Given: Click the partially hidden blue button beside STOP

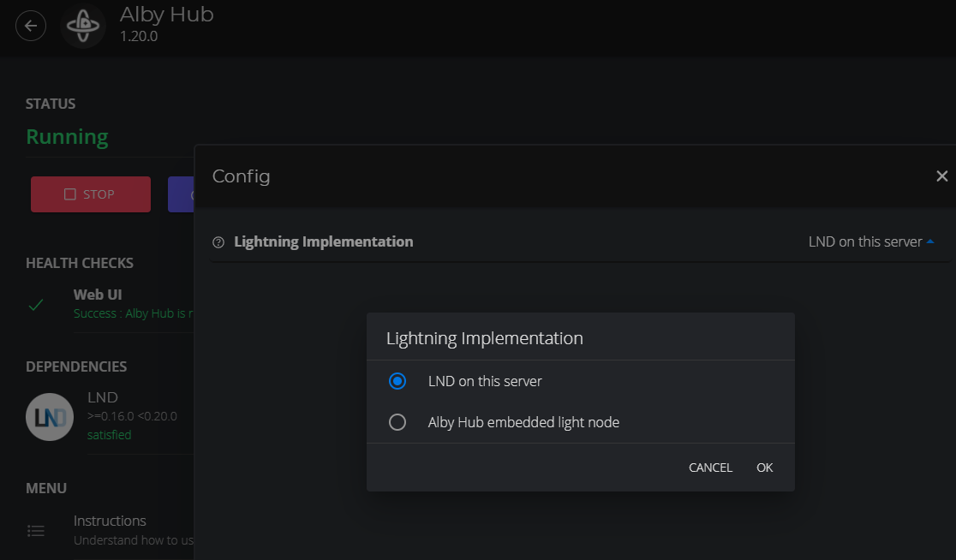Looking at the screenshot, I should click(181, 194).
